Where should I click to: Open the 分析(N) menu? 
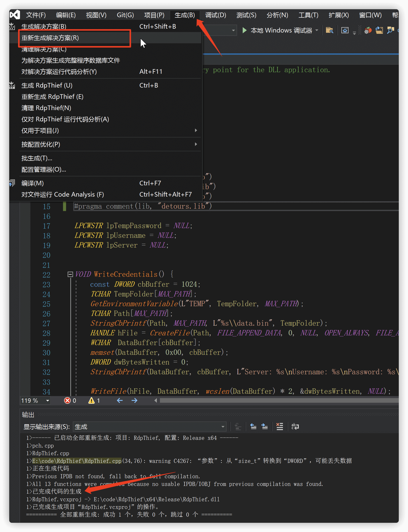point(277,15)
